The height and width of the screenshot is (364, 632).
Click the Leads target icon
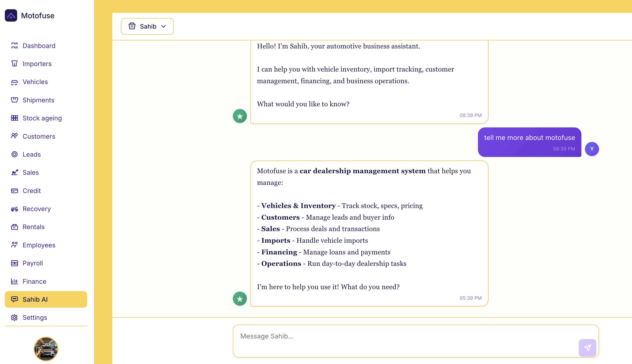(15, 154)
